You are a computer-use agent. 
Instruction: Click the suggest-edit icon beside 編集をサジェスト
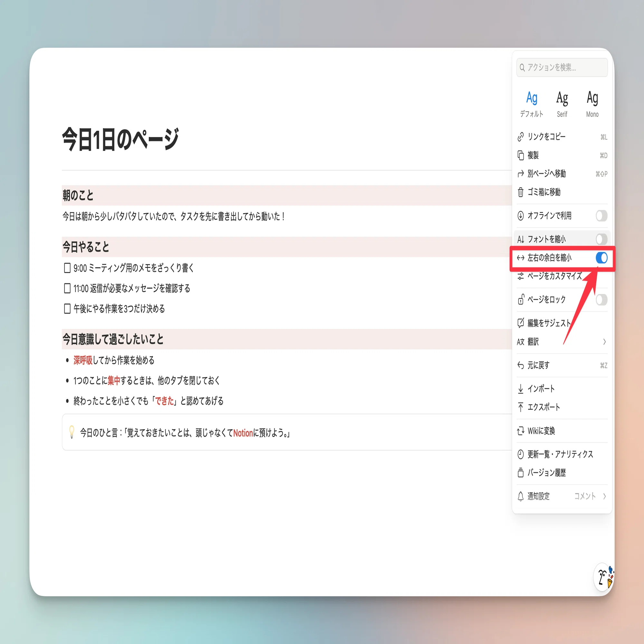point(520,323)
